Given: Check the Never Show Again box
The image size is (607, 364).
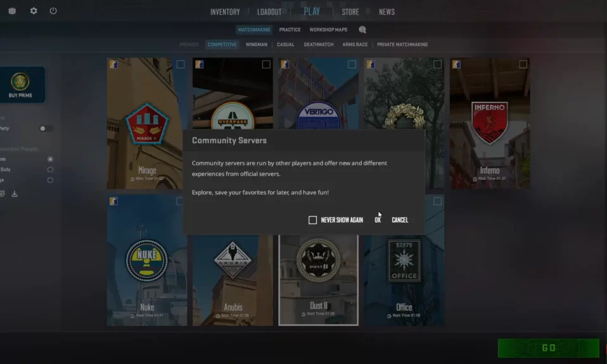Looking at the screenshot, I should click(312, 220).
